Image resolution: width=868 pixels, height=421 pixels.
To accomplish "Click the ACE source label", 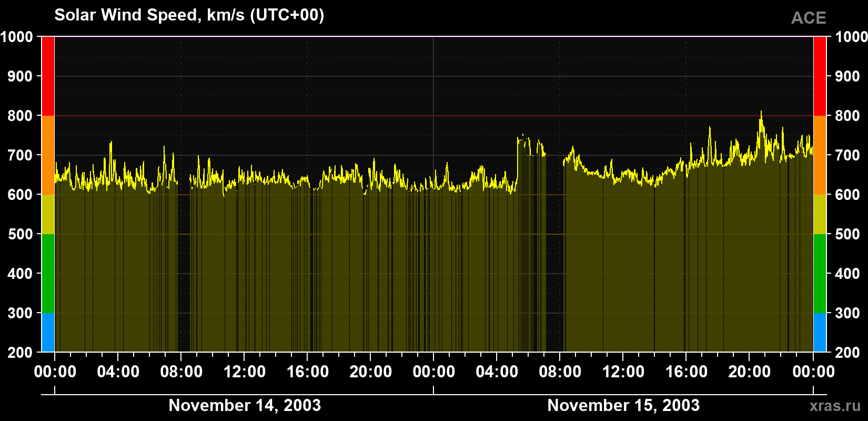I will coord(809,18).
